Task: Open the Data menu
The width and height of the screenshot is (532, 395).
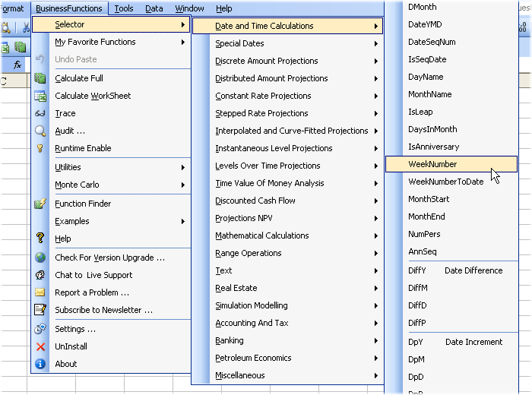Action: click(x=154, y=8)
